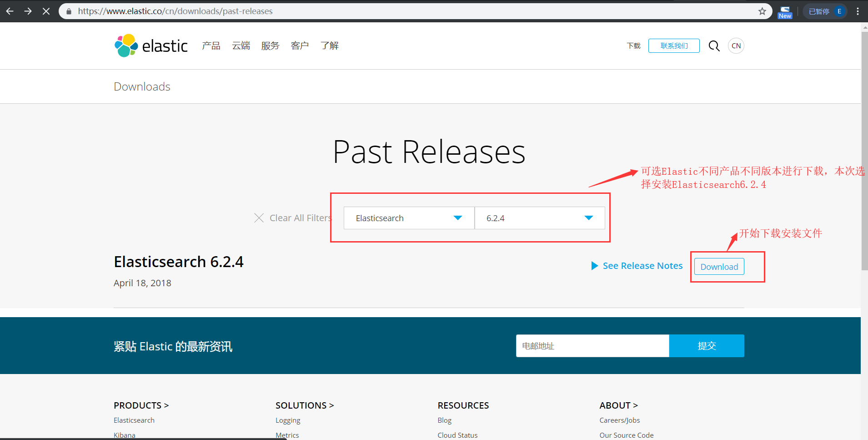868x440 pixels.
Task: Click the Download button for Elasticsearch 6.2.4
Action: [x=719, y=267]
